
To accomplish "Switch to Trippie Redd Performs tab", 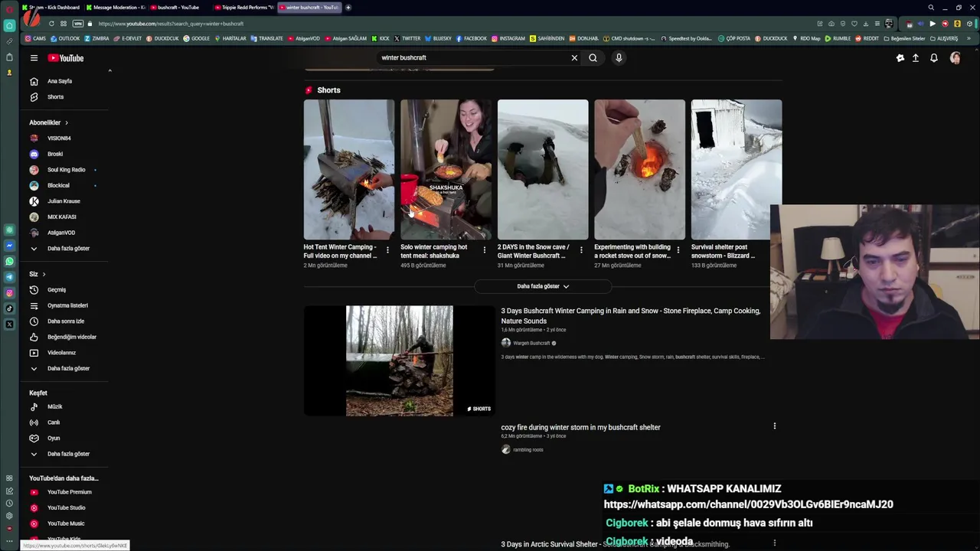I will [243, 8].
